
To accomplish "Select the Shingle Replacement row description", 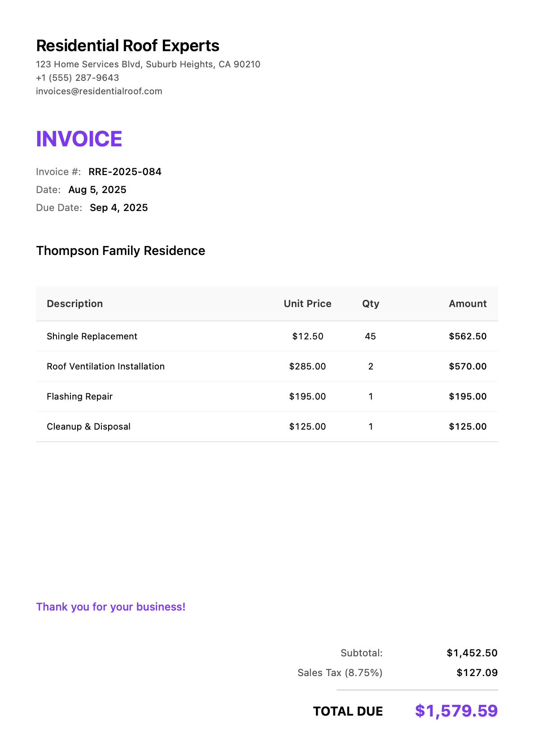I will 92,336.
